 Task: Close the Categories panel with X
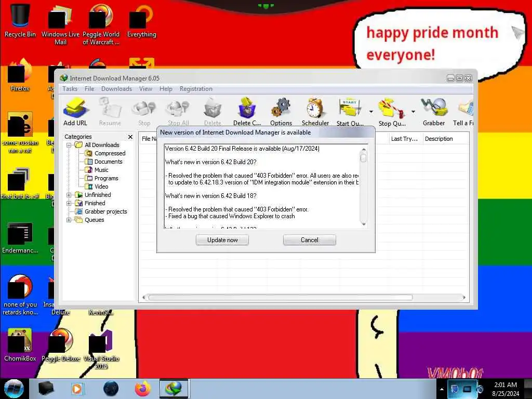point(130,137)
